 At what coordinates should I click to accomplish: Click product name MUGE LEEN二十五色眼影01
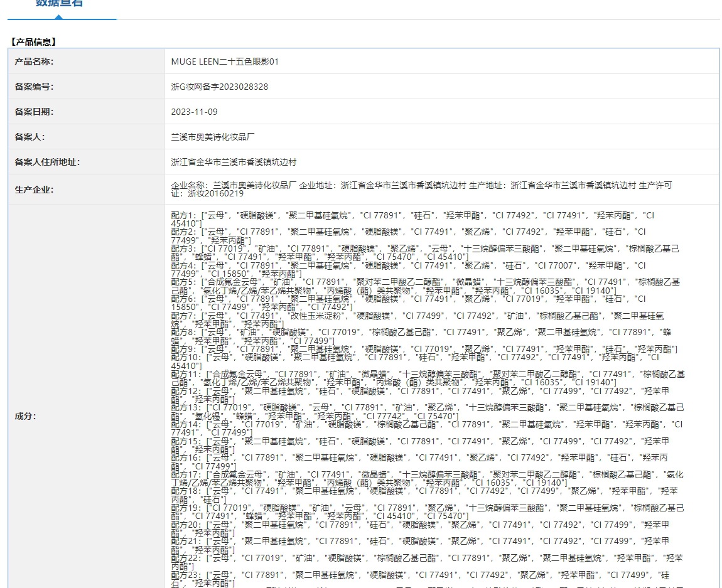(225, 61)
